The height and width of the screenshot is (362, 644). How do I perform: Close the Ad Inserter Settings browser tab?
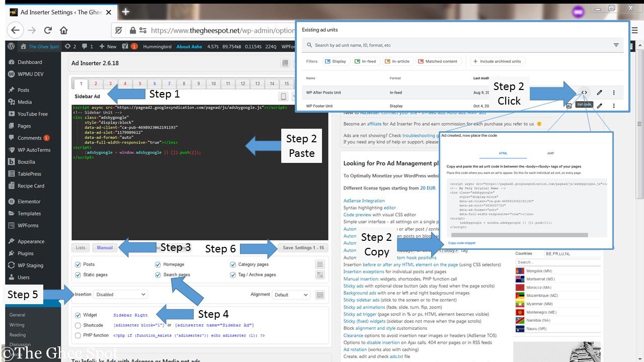point(109,12)
